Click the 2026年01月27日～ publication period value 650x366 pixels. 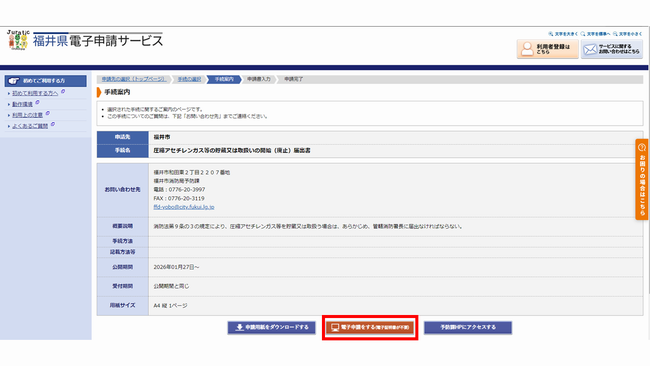pyautogui.click(x=176, y=267)
